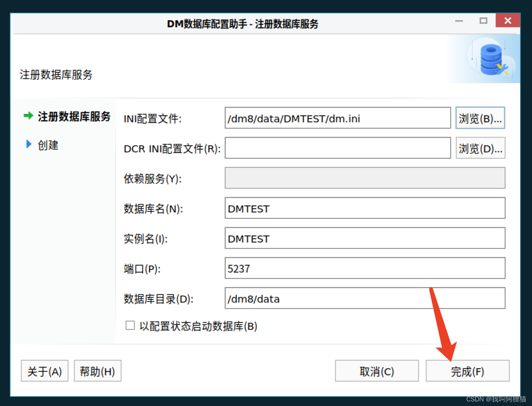The width and height of the screenshot is (532, 406).
Task: Edit the 数据库名(N) DMTEST field
Action: (365, 208)
